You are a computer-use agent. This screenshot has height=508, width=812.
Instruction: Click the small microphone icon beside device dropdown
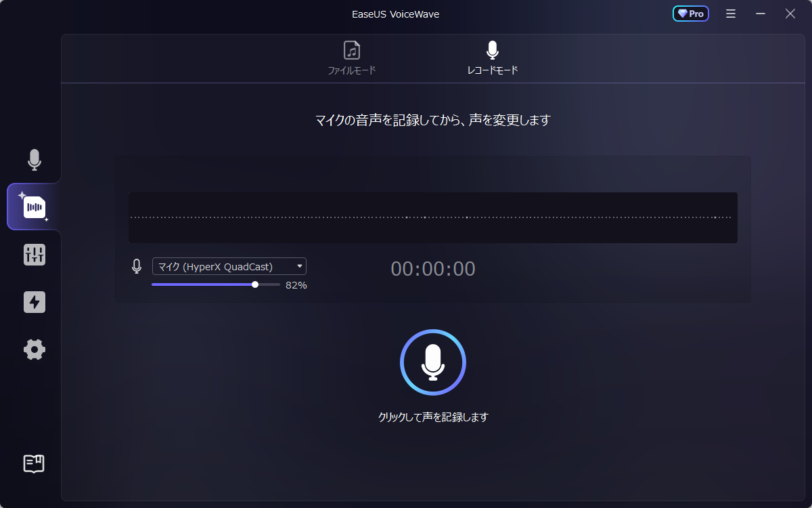[x=137, y=266]
